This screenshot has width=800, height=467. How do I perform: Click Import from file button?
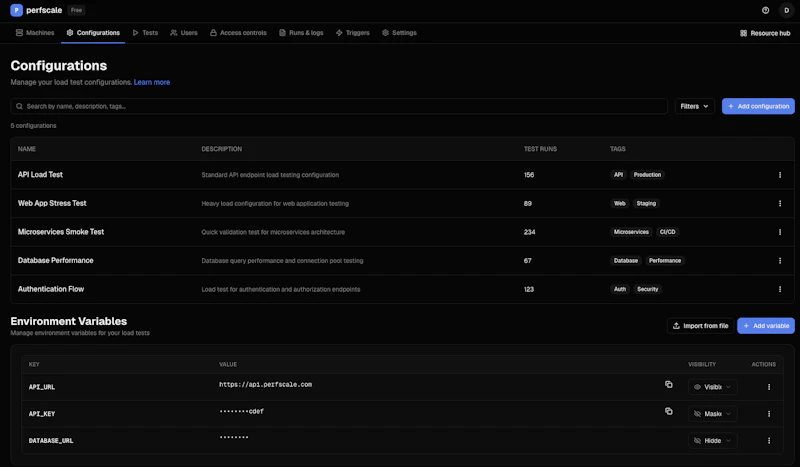[x=700, y=326]
